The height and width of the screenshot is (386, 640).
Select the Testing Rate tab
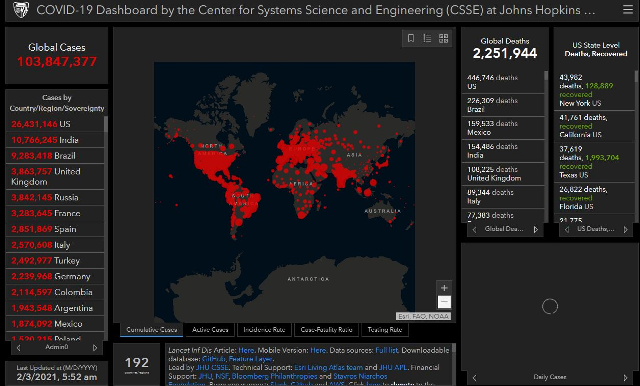(384, 330)
